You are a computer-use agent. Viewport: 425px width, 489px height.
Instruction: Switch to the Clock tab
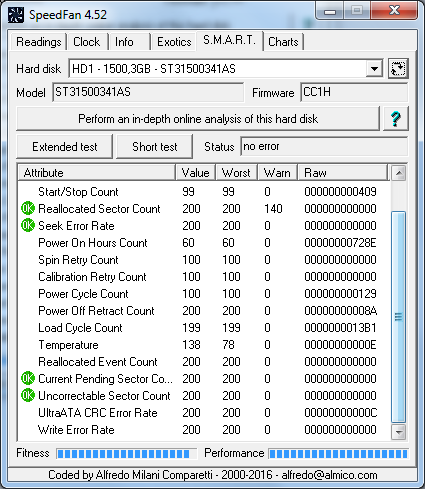87,42
